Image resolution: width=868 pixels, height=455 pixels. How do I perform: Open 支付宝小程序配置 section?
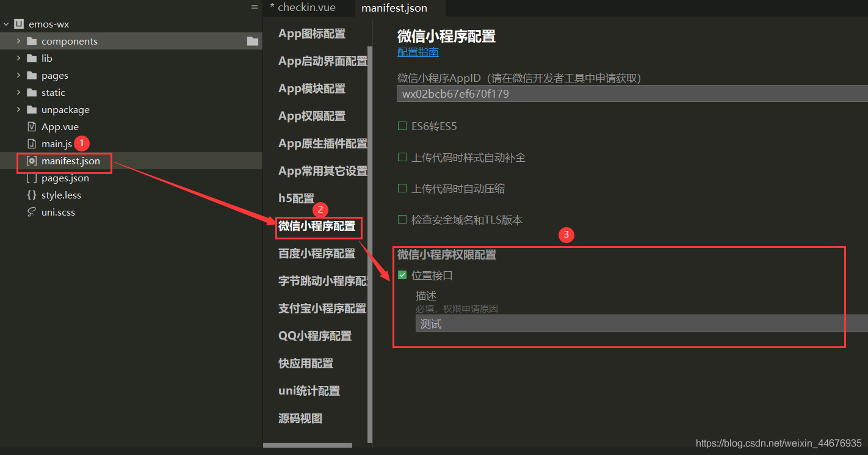[322, 308]
